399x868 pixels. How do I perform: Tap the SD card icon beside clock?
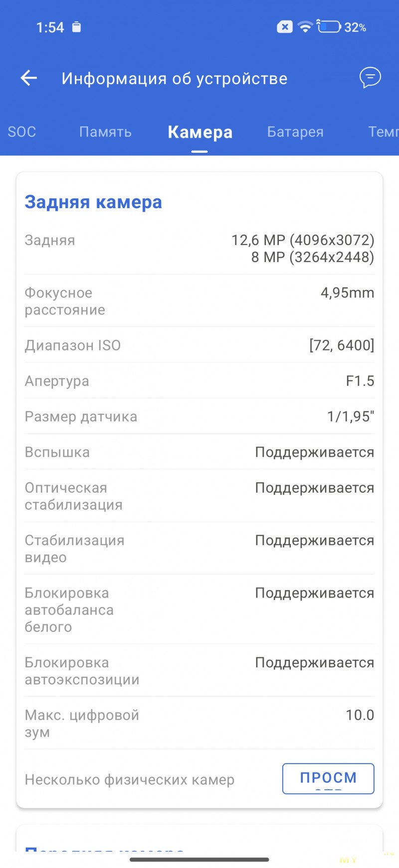[x=76, y=27]
